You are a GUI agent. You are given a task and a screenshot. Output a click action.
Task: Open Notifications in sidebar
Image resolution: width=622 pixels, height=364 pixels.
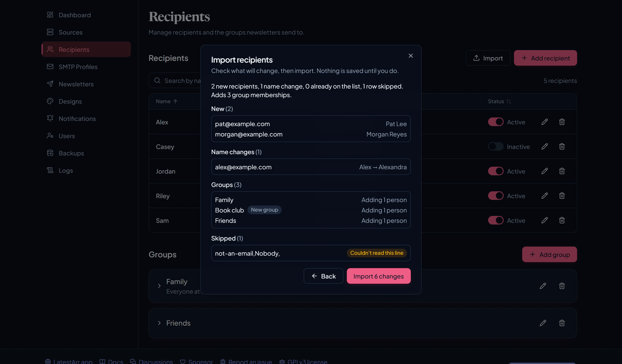[x=86, y=119]
